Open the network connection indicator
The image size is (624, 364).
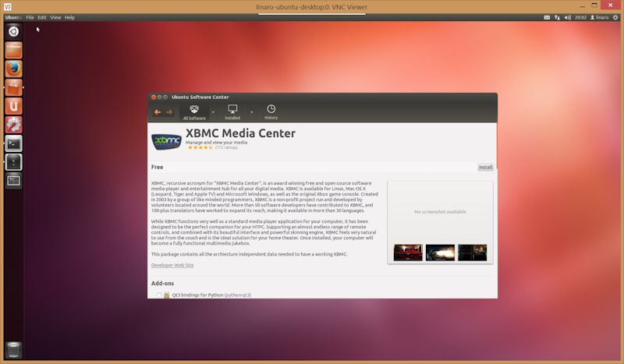coord(557,17)
